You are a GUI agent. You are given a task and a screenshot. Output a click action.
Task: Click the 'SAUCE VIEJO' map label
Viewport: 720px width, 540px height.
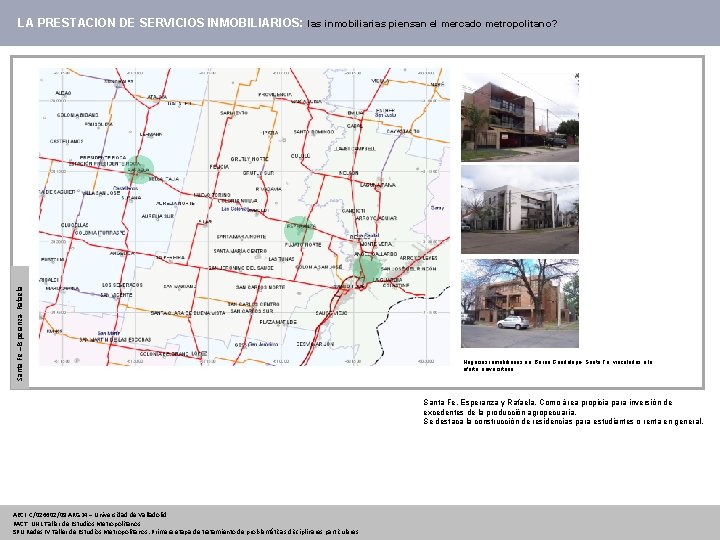(x=332, y=313)
